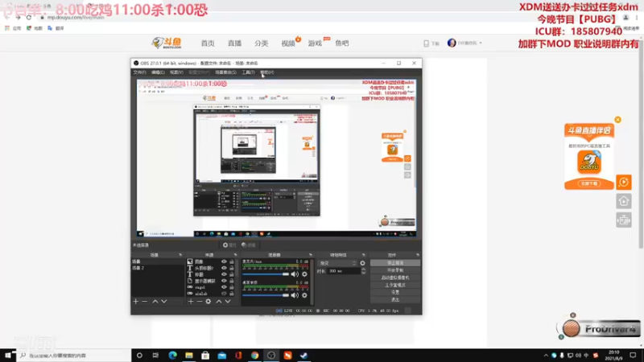Hide the 显示器捕获 source using its eye icon
644x362 pixels.
tap(224, 281)
